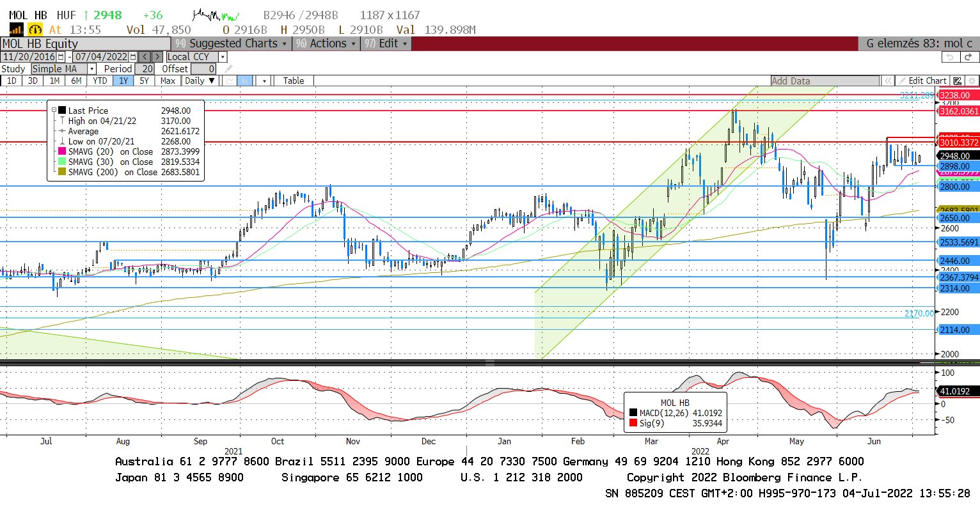The image size is (980, 512).
Task: Select 1D time range
Action: 12,81
